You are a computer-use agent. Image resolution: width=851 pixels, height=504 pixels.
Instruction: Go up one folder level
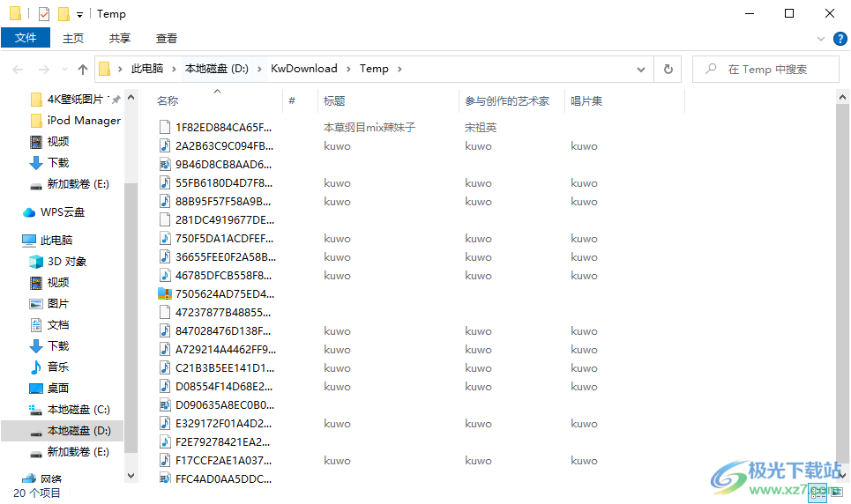[x=83, y=70]
